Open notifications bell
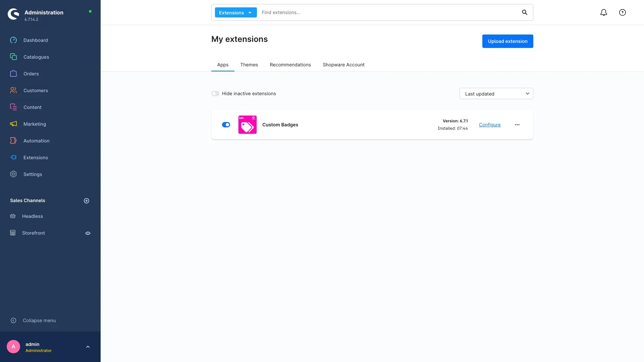 click(x=604, y=12)
